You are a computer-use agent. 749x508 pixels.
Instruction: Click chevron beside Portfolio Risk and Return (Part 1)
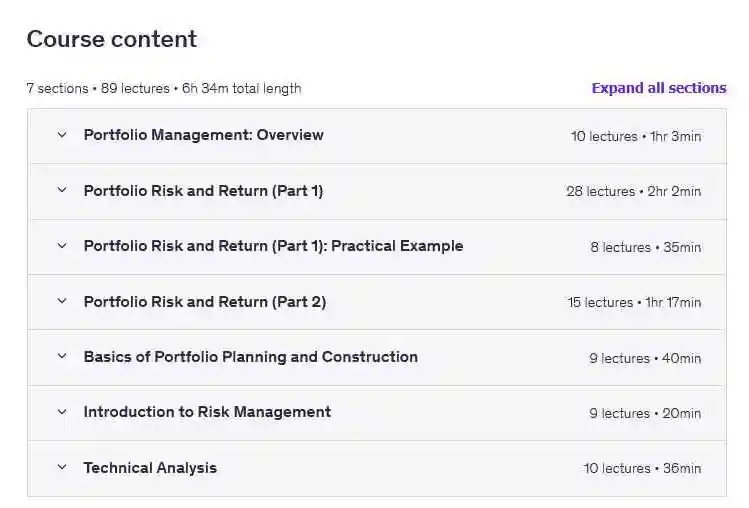tap(62, 190)
